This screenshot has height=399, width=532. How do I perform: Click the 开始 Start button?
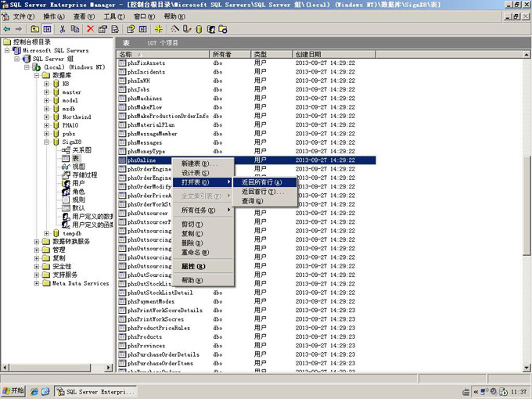[x=13, y=391]
